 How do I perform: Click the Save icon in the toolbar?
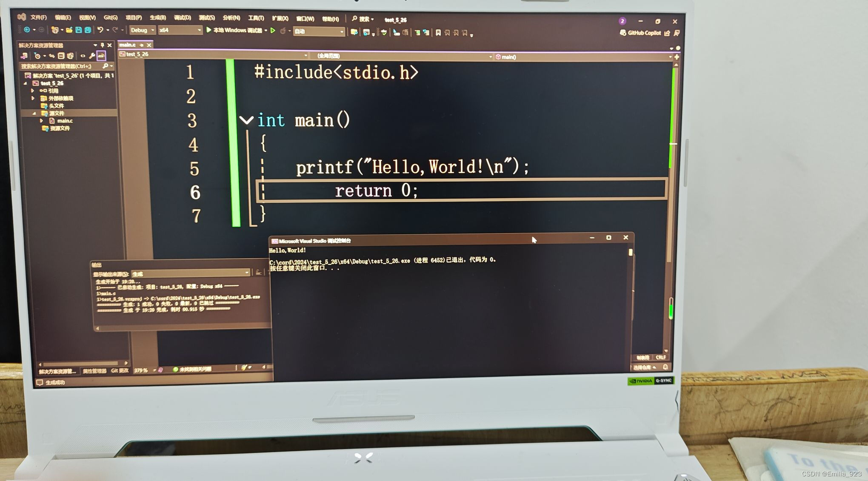pyautogui.click(x=79, y=30)
